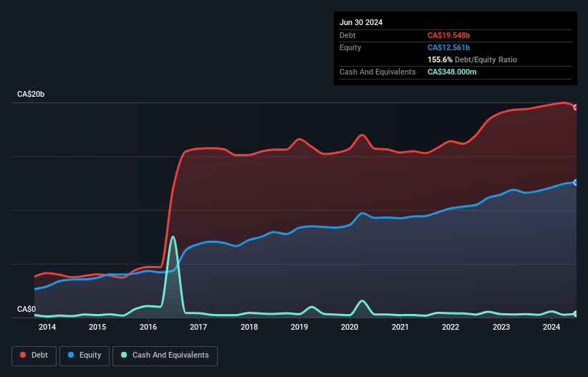Click the Jun 30 2024 tooltip date
Image resolution: width=588 pixels, height=377 pixels.
coord(361,22)
